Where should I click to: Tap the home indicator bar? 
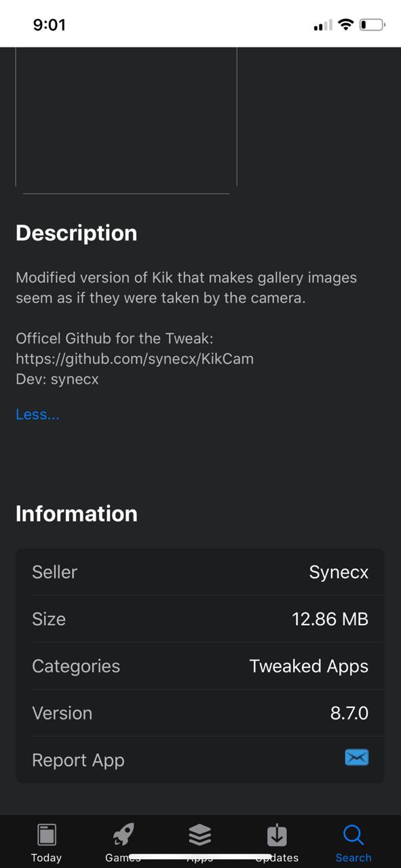200,857
